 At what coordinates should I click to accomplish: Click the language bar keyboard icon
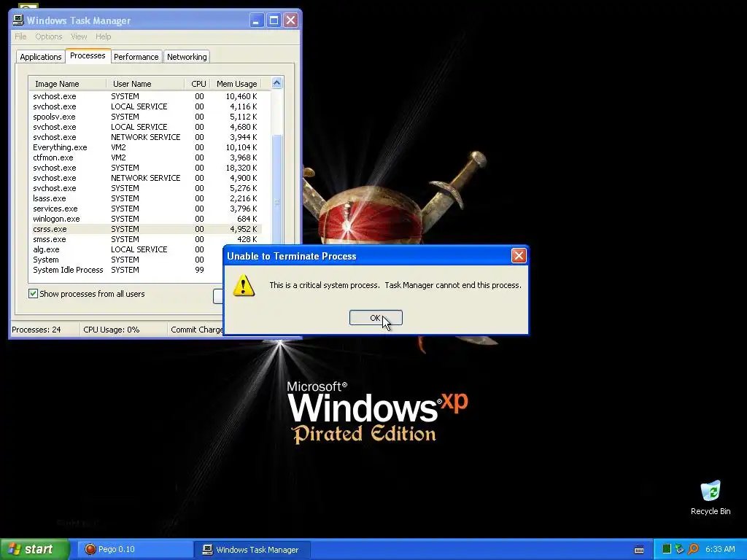point(639,550)
